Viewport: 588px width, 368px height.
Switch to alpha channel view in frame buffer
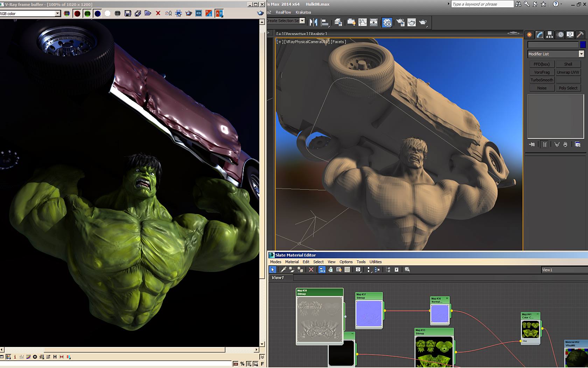coord(107,13)
